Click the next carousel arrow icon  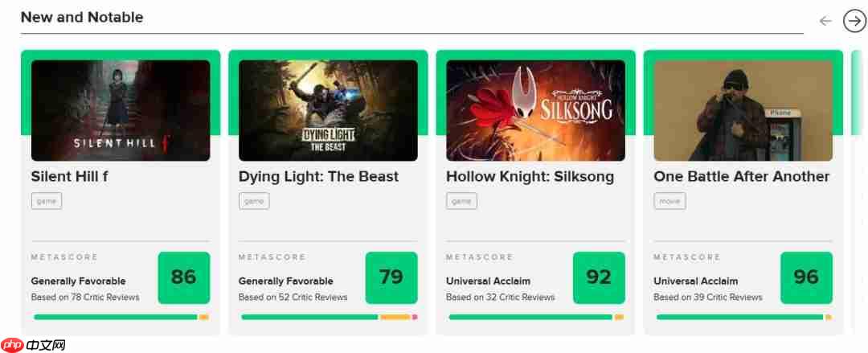(x=854, y=21)
